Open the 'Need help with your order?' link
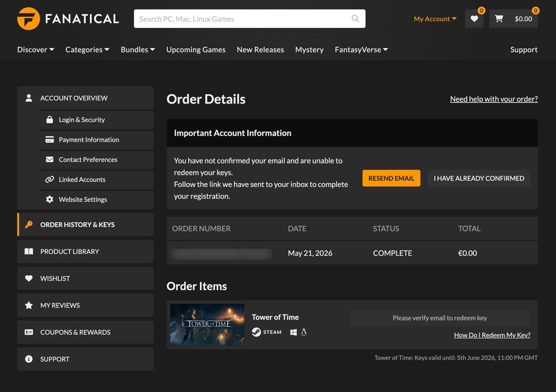This screenshot has width=556, height=392. tap(494, 99)
